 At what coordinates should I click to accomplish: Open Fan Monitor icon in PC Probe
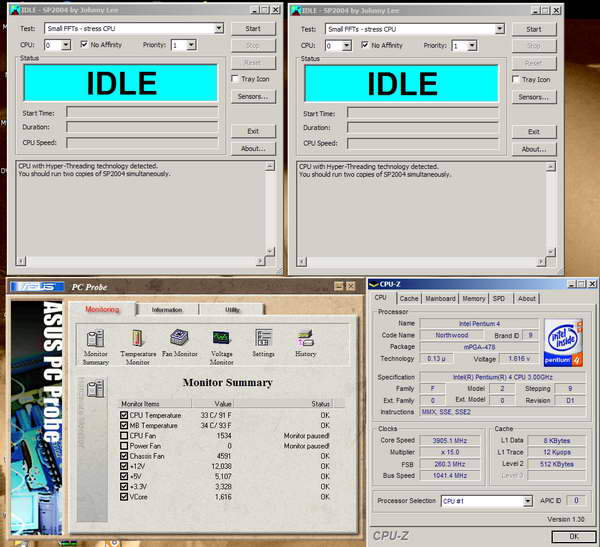click(x=179, y=338)
